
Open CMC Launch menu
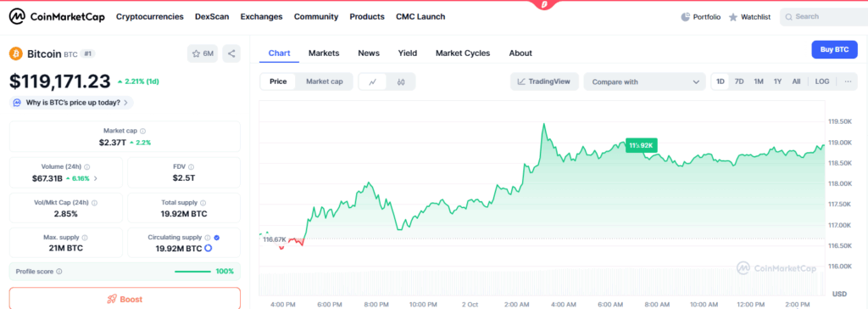[x=420, y=17]
